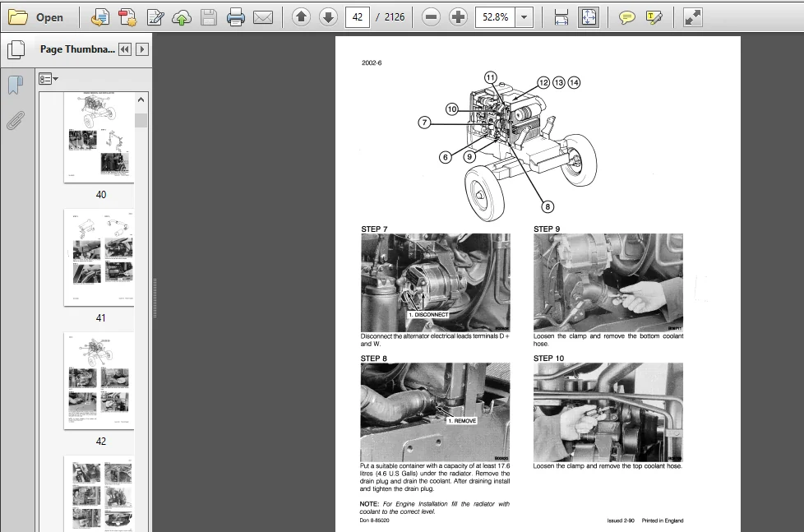Click the 'Issued 2-90' footer text

(621, 520)
